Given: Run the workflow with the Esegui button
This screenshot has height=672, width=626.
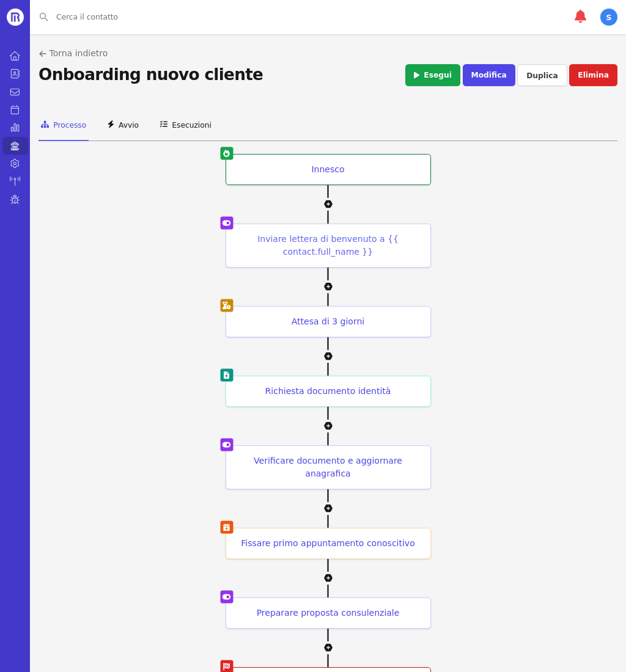Looking at the screenshot, I should point(432,75).
